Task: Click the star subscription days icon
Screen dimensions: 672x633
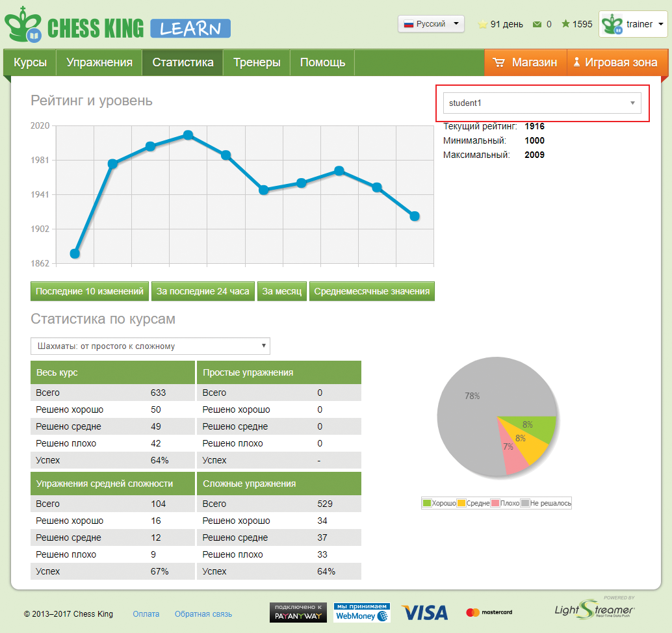Action: click(x=482, y=25)
